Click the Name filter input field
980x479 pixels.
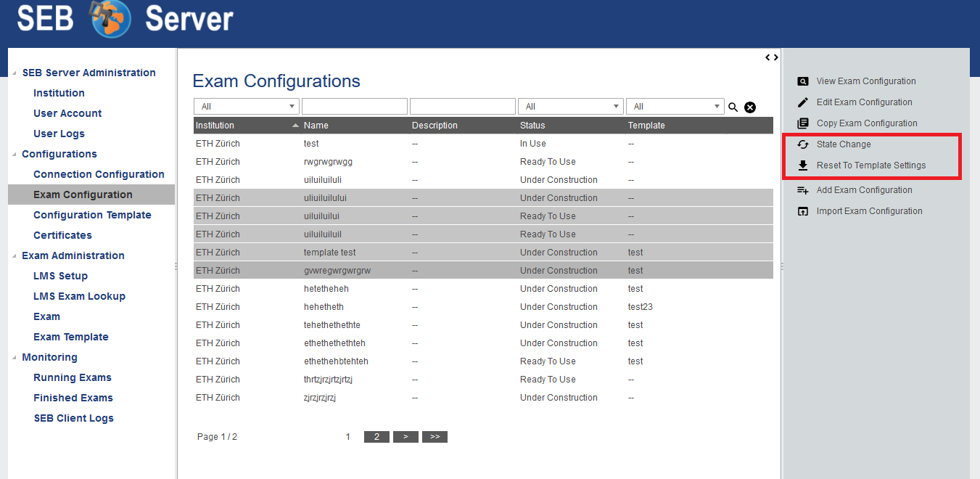tap(354, 107)
